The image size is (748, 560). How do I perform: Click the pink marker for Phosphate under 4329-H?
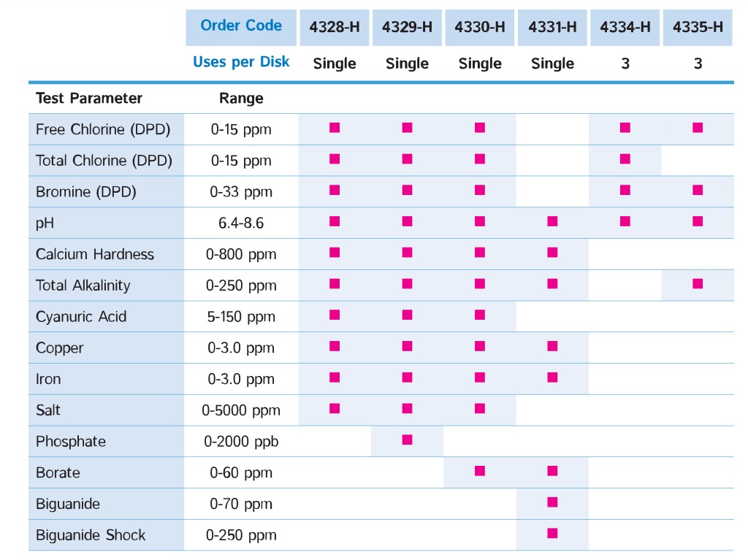pos(407,440)
